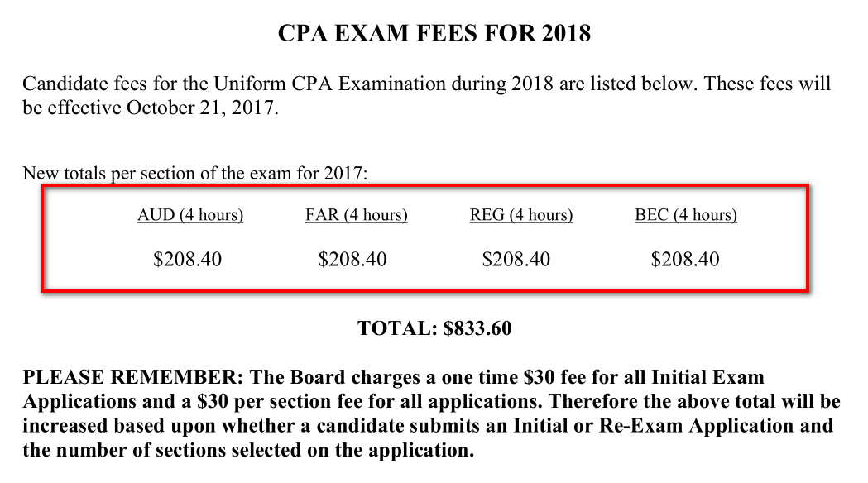Click the red highlight box top border
The width and height of the screenshot is (868, 483).
coord(425,186)
